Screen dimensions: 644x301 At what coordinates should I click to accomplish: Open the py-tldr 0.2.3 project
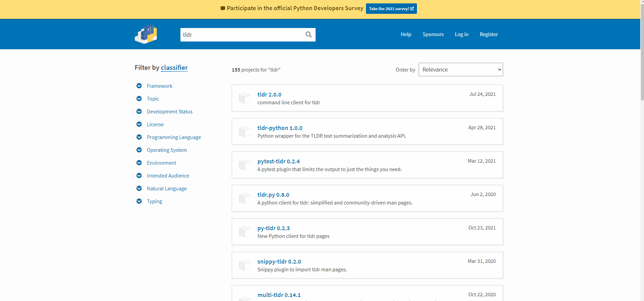click(x=274, y=228)
